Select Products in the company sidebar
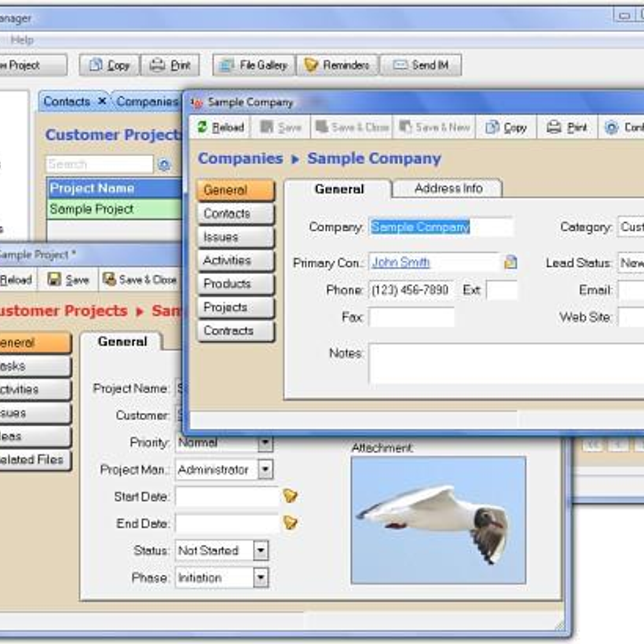The width and height of the screenshot is (644, 644). click(235, 284)
